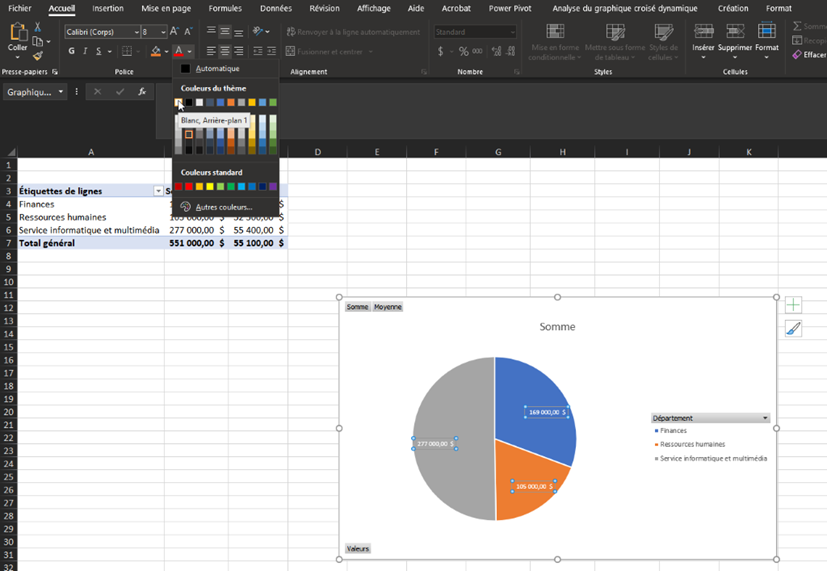
Task: Expand the Département filter on chart
Action: 765,418
